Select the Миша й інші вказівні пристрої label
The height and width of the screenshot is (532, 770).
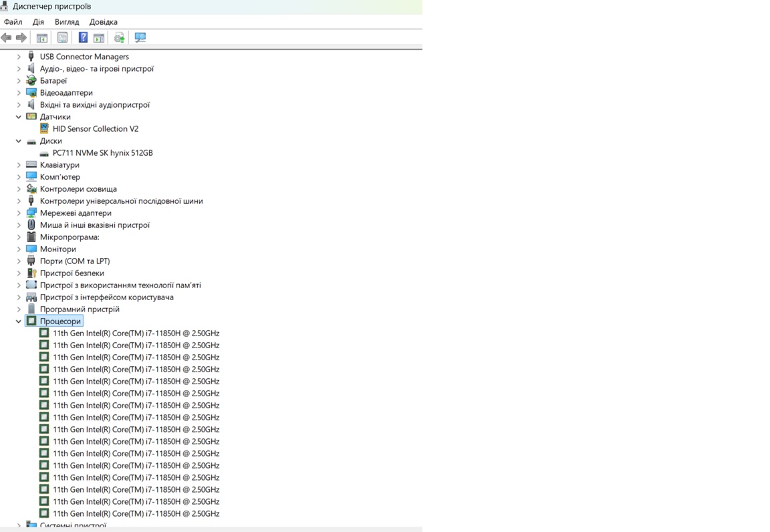[x=95, y=225]
